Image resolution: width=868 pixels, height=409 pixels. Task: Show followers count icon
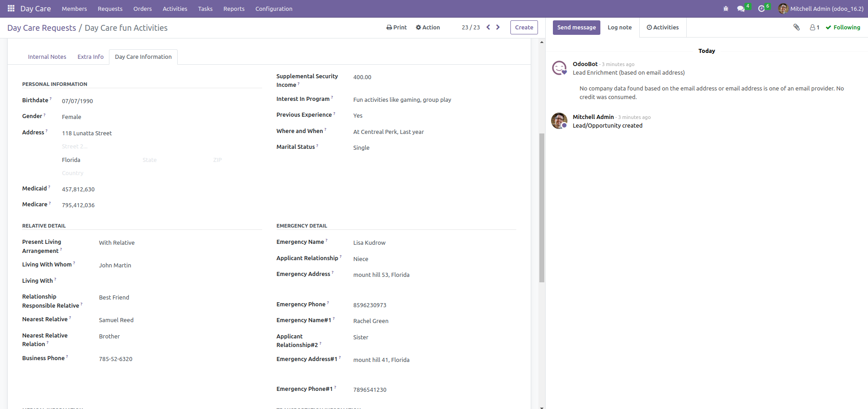point(815,28)
